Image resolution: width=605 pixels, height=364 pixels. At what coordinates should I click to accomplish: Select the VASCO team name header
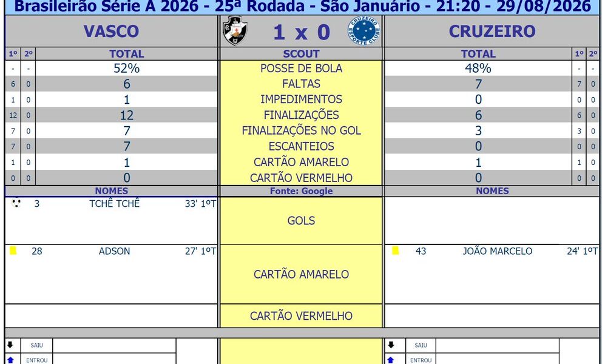coord(111,31)
